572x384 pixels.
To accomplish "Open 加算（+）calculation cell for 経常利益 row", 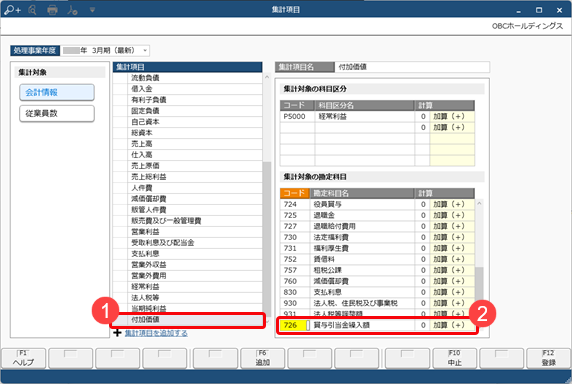I will point(452,116).
